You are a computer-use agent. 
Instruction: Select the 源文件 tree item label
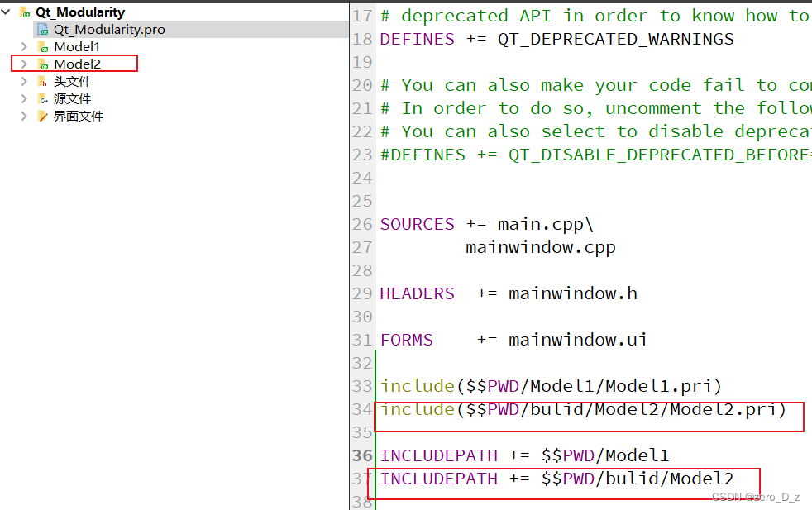pos(72,99)
